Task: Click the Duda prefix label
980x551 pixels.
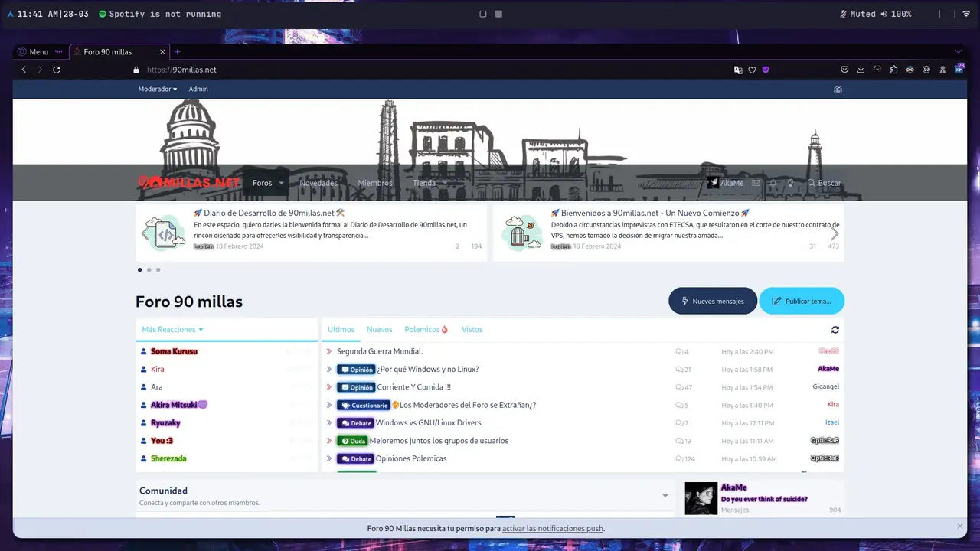Action: (352, 441)
